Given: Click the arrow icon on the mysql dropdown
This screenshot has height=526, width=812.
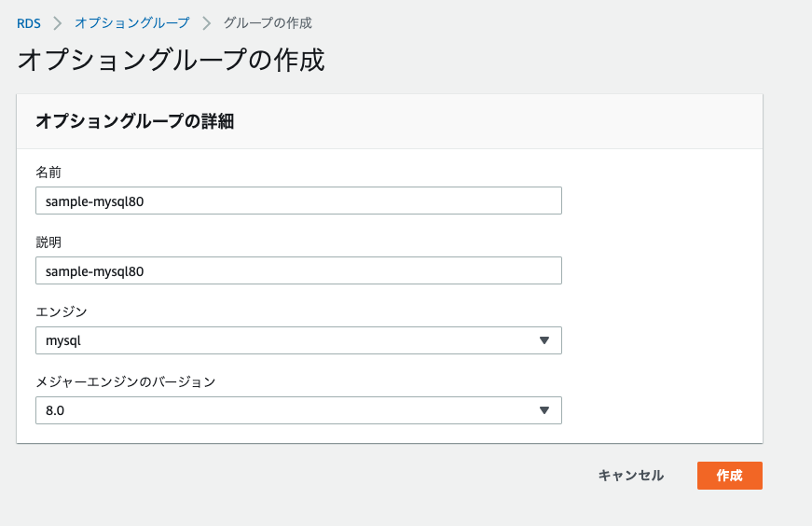Looking at the screenshot, I should pyautogui.click(x=544, y=340).
